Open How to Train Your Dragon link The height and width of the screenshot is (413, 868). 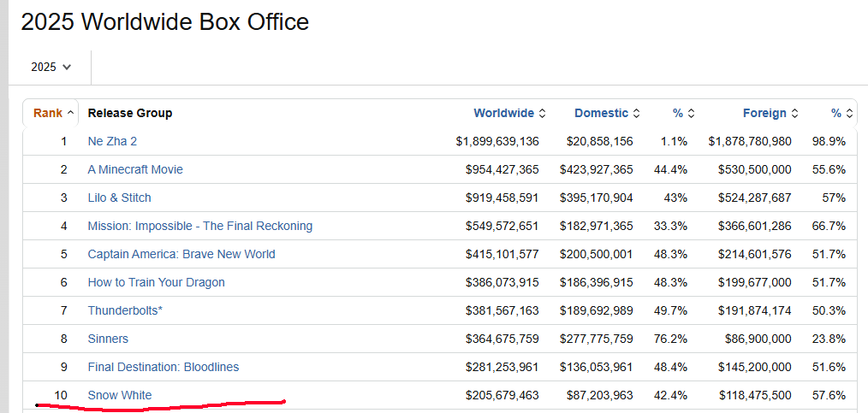coord(156,282)
